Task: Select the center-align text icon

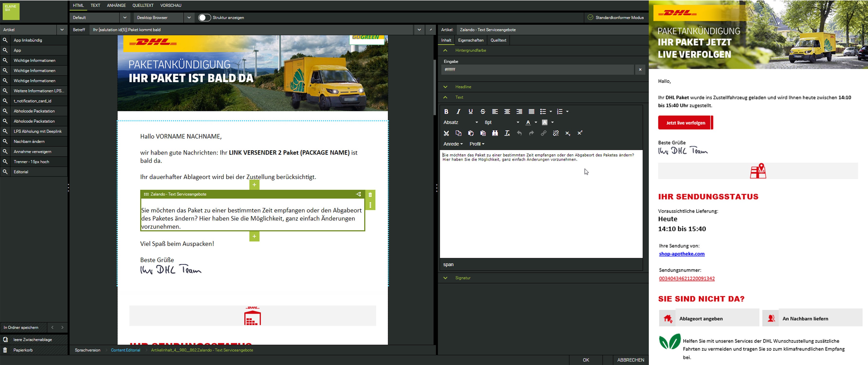Action: click(x=507, y=111)
